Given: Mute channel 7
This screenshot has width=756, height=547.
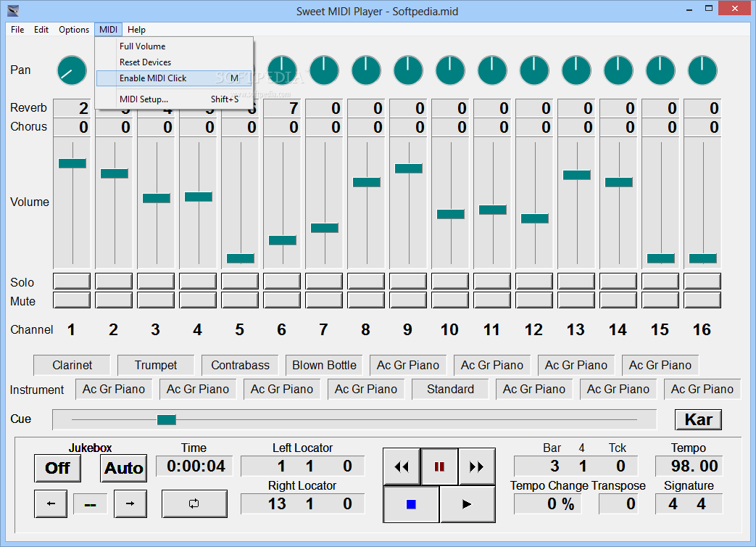Looking at the screenshot, I should [x=324, y=300].
